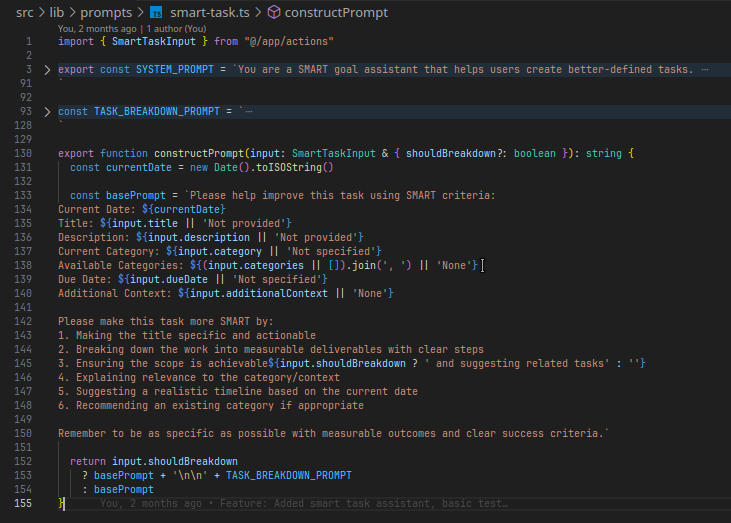Click line number 130 in gutter
The image size is (731, 523).
tap(23, 153)
